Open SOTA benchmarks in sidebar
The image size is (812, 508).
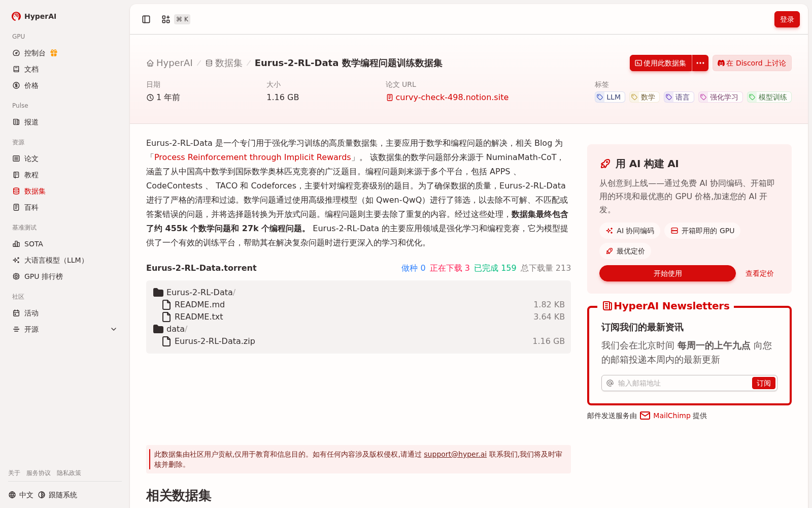pyautogui.click(x=65, y=244)
